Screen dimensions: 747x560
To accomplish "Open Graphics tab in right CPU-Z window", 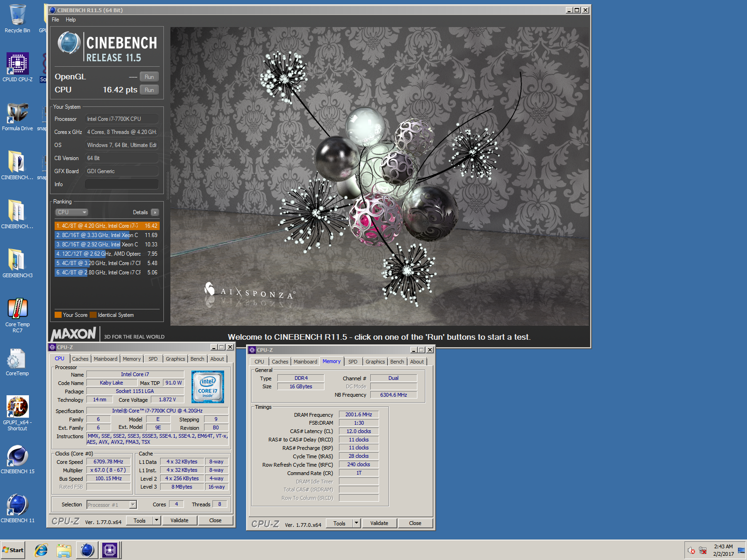I will [x=375, y=362].
